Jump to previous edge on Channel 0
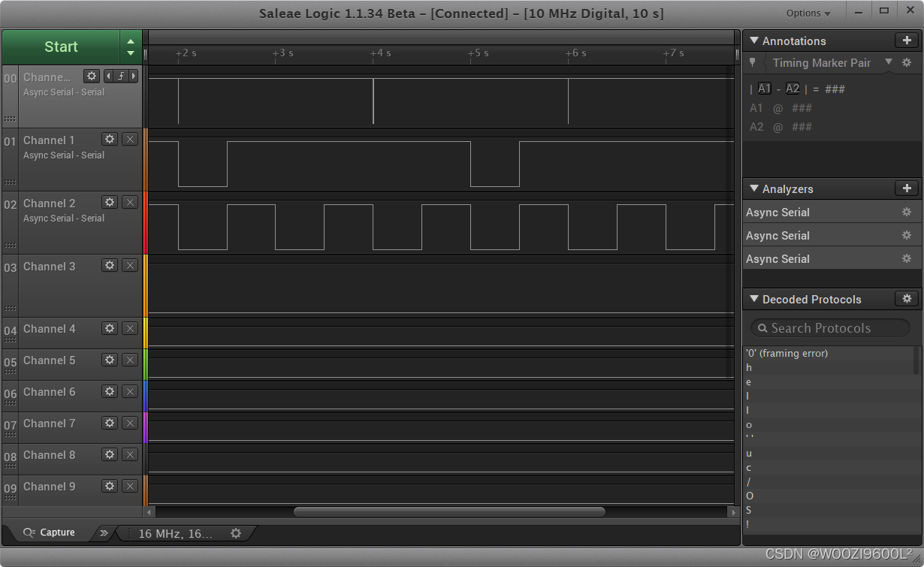This screenshot has width=924, height=567. point(107,76)
